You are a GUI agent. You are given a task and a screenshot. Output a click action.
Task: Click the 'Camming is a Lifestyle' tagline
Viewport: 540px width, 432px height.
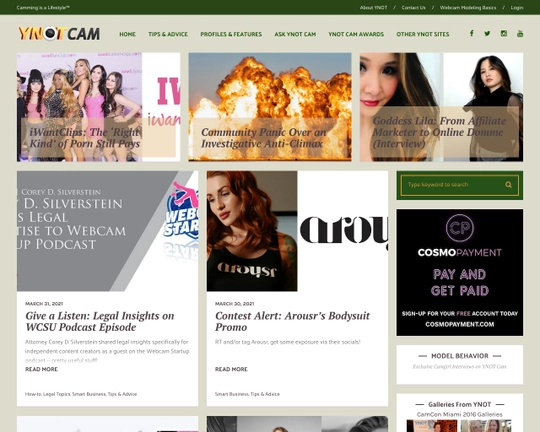point(43,8)
